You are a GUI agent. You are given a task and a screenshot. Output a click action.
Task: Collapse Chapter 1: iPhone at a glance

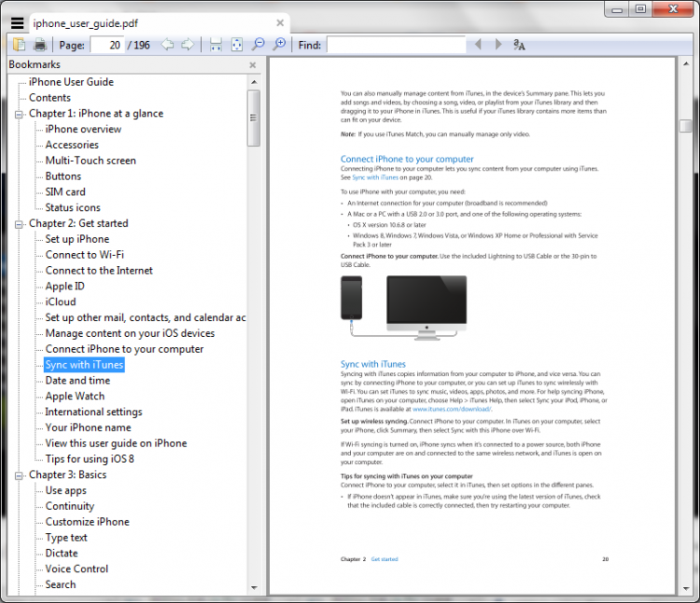[19, 114]
